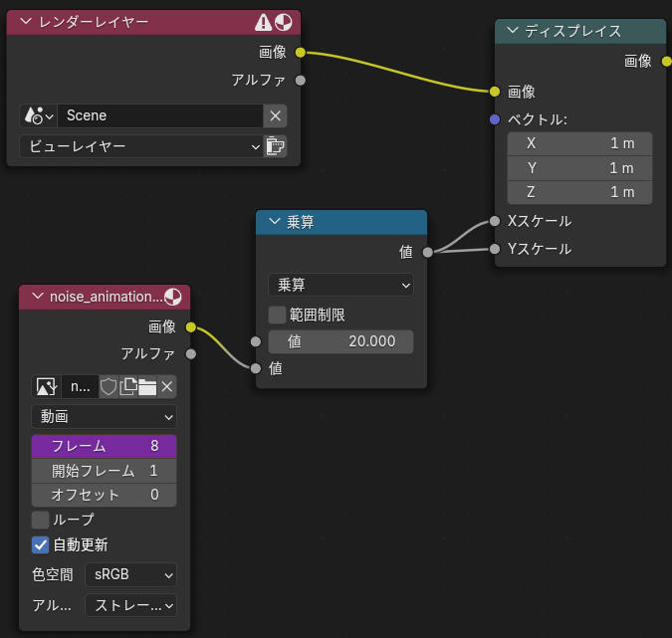Toggle the preview sphere icon on the レンダーレイヤー node

tap(284, 22)
